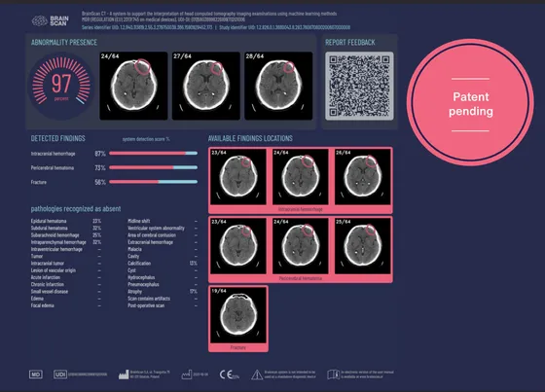The height and width of the screenshot is (392, 545).
Task: Click the Pericerebral hematoma caption under thumbnails
Action: 301,278
